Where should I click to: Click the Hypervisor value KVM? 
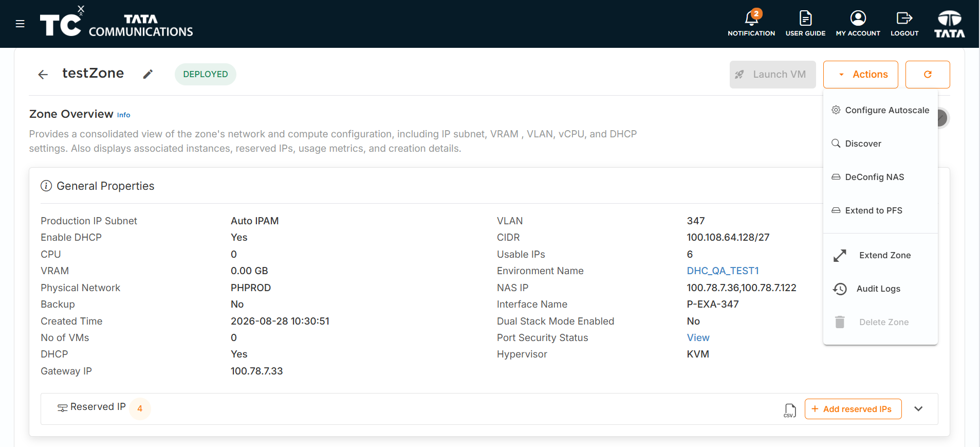[x=698, y=354]
